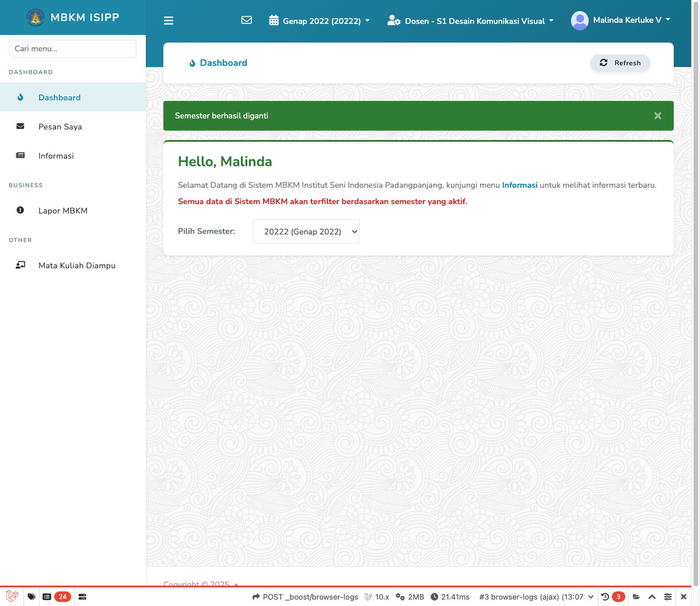Open the debug bar folder icon
This screenshot has height=606, width=700.
636,597
